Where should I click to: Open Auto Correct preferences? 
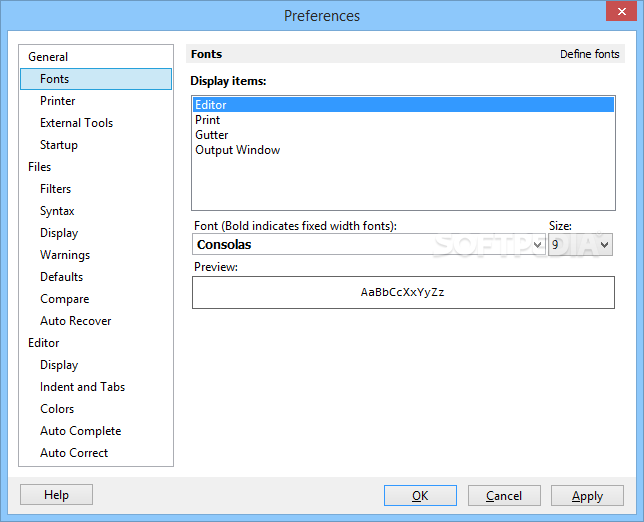tap(74, 453)
